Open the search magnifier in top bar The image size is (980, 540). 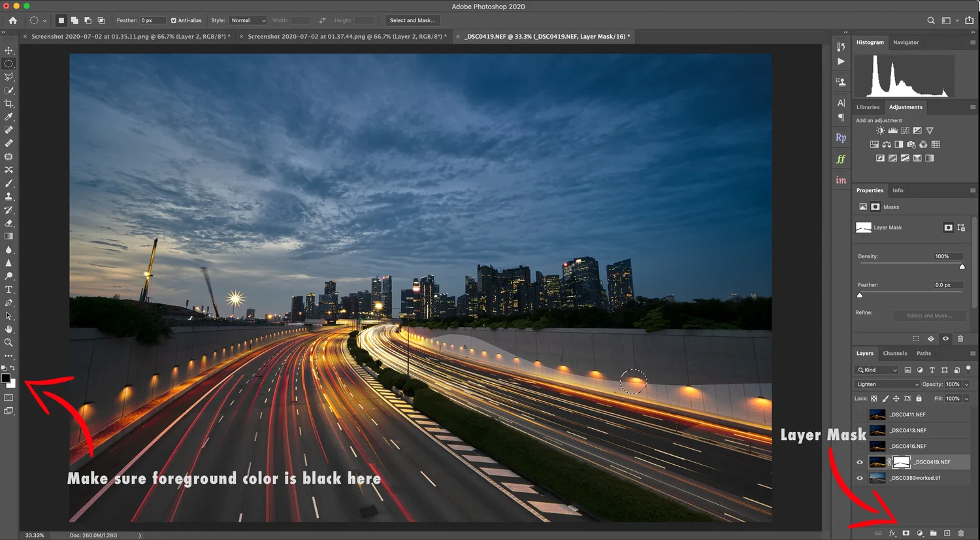click(x=931, y=20)
